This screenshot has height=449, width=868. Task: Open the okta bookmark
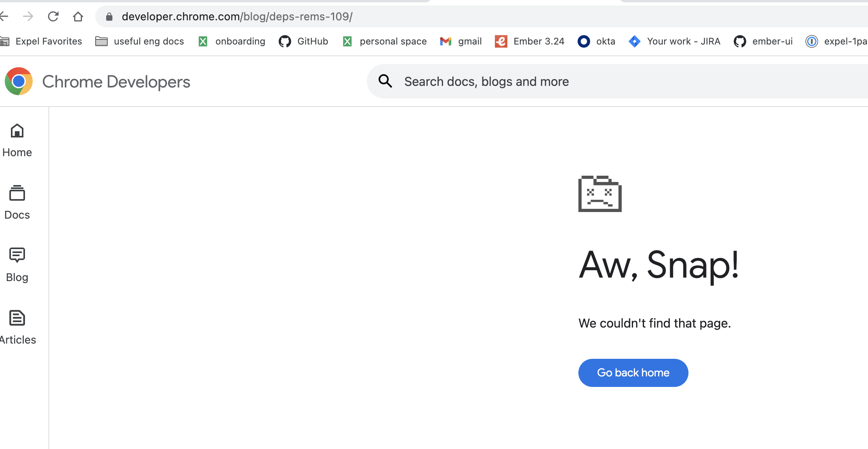[x=596, y=41]
